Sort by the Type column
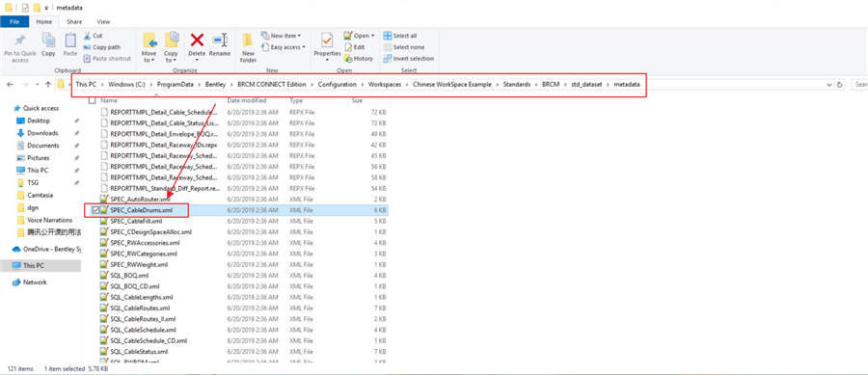The width and height of the screenshot is (868, 375). (x=296, y=100)
